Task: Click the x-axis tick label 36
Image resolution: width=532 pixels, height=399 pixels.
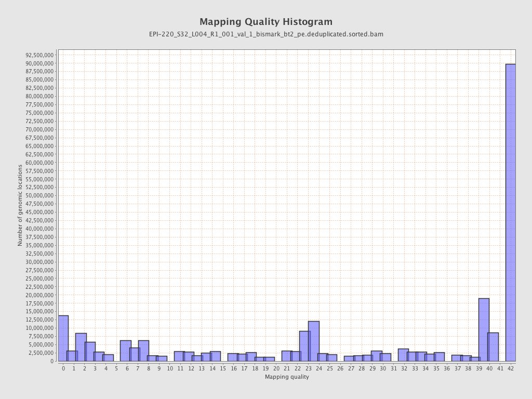Action: point(447,368)
